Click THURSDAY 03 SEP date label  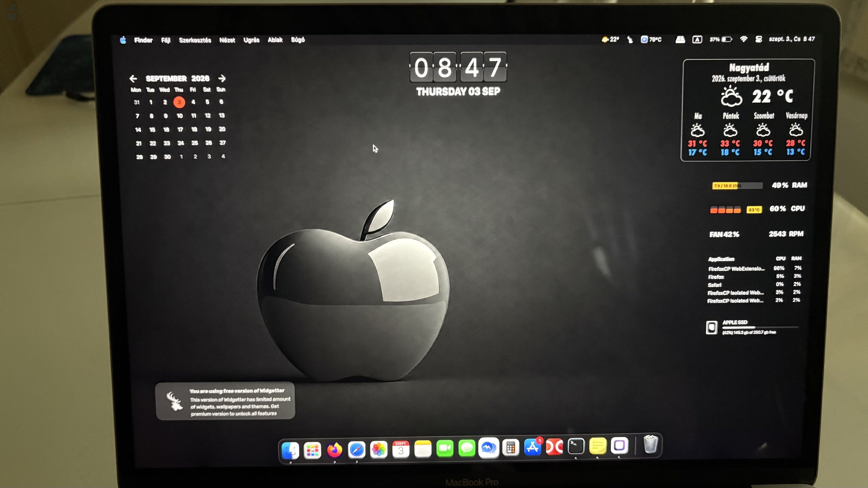(x=458, y=92)
